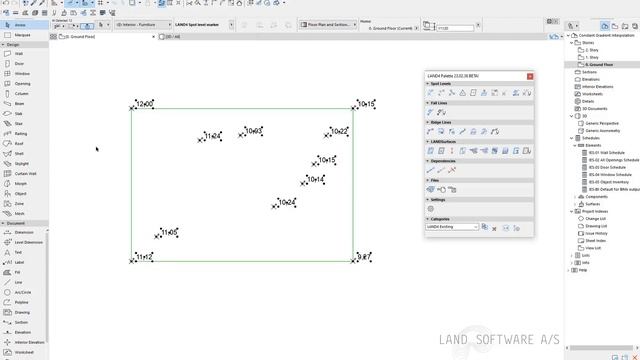Select the Marquee tool

click(x=24, y=35)
